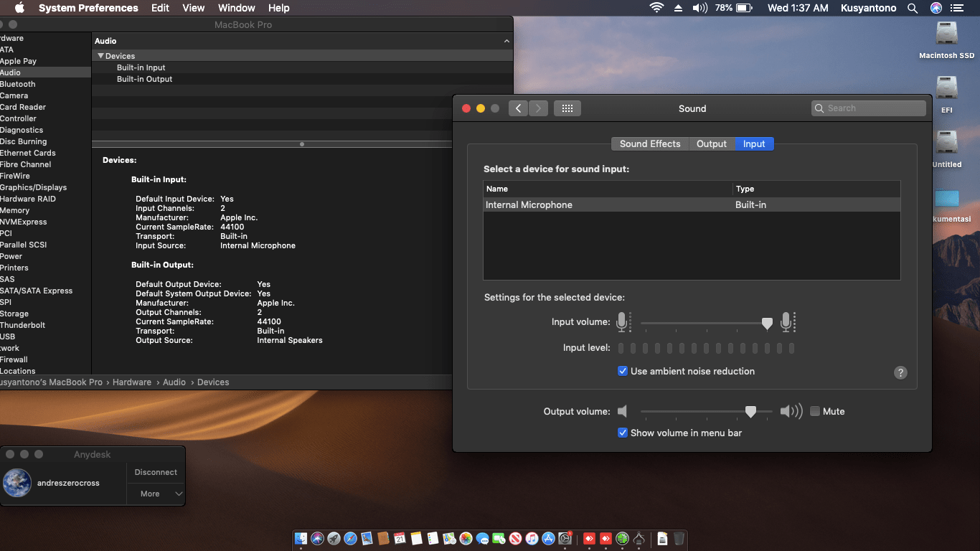Switch to the Sound Effects tab
The width and height of the screenshot is (980, 551).
pos(650,143)
